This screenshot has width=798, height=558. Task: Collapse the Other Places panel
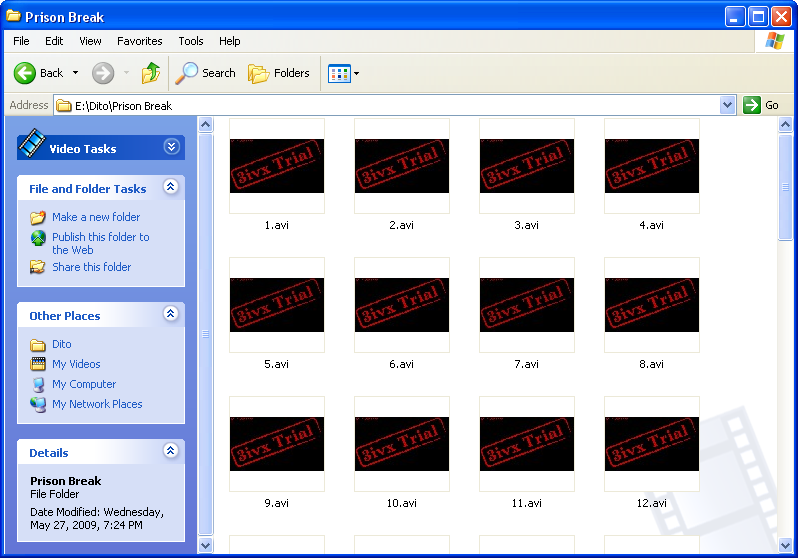pyautogui.click(x=170, y=314)
